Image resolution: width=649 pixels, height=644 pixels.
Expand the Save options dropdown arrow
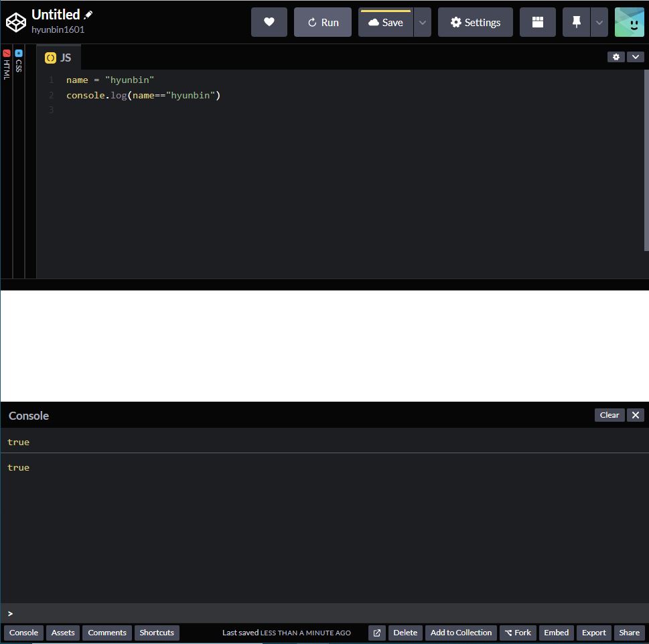423,22
